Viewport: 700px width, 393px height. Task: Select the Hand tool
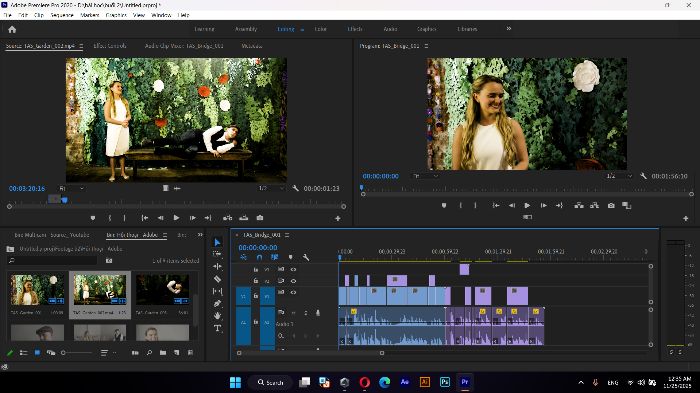pos(217,316)
